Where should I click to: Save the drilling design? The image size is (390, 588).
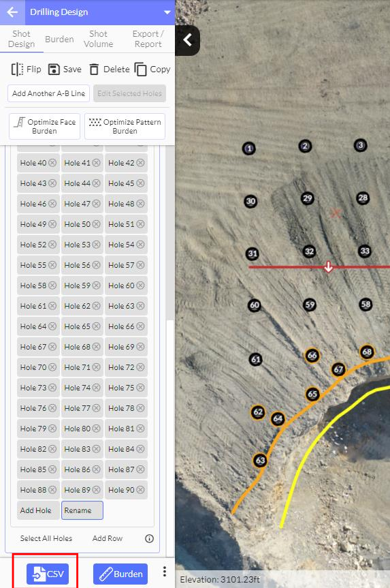pos(65,69)
